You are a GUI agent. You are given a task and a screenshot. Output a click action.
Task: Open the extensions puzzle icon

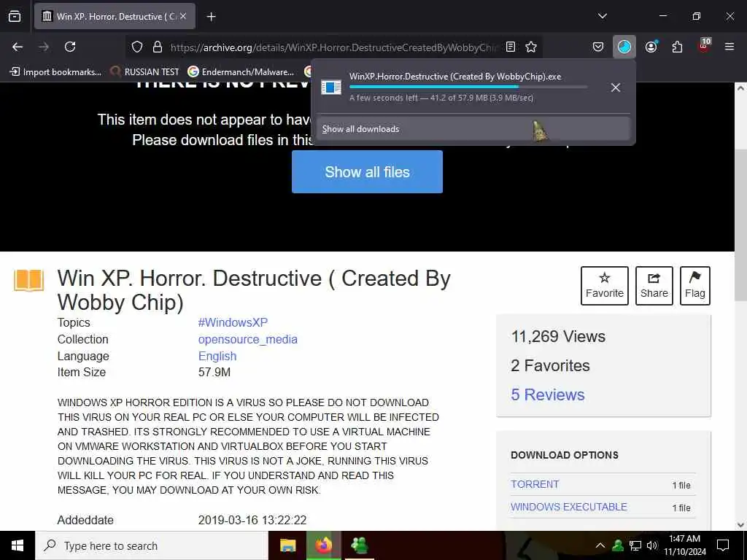tap(677, 47)
